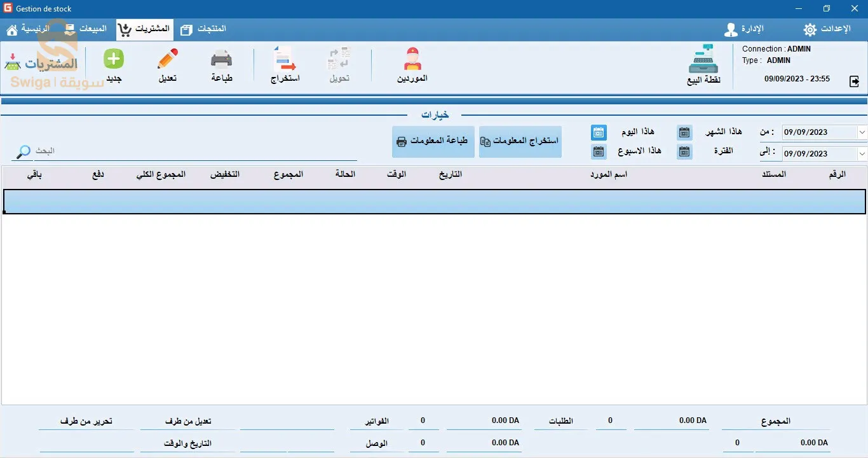This screenshot has width=868, height=458.
Task: Click calendar selector beside الفترة
Action: [684, 151]
